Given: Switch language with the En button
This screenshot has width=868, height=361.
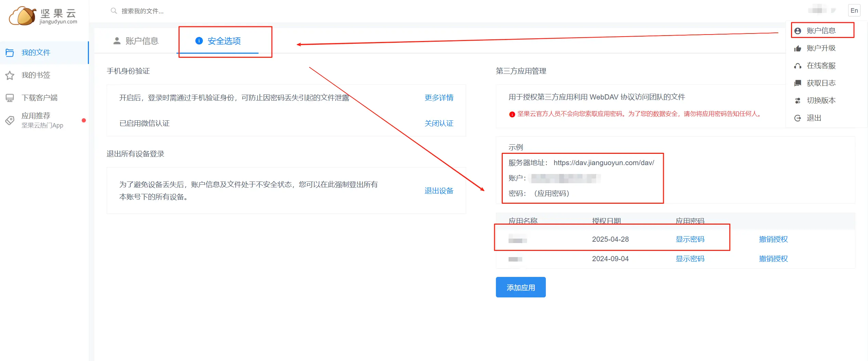Looking at the screenshot, I should 854,11.
